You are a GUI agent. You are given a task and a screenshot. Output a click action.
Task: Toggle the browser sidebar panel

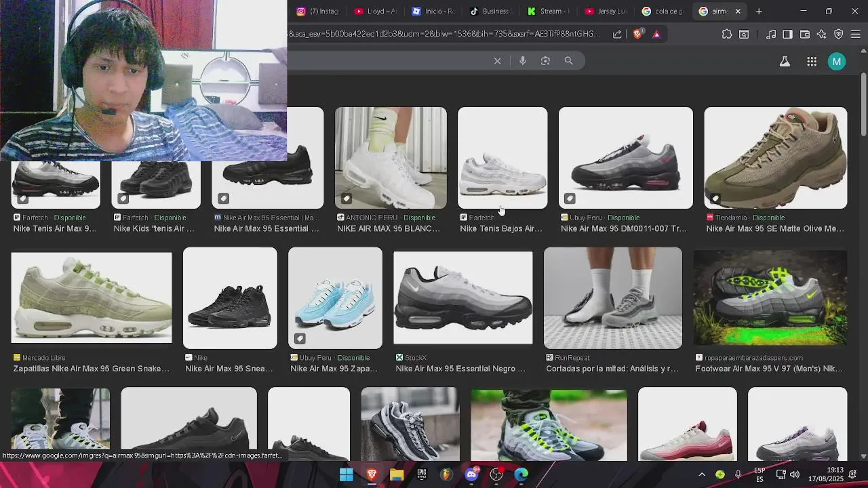tap(787, 34)
